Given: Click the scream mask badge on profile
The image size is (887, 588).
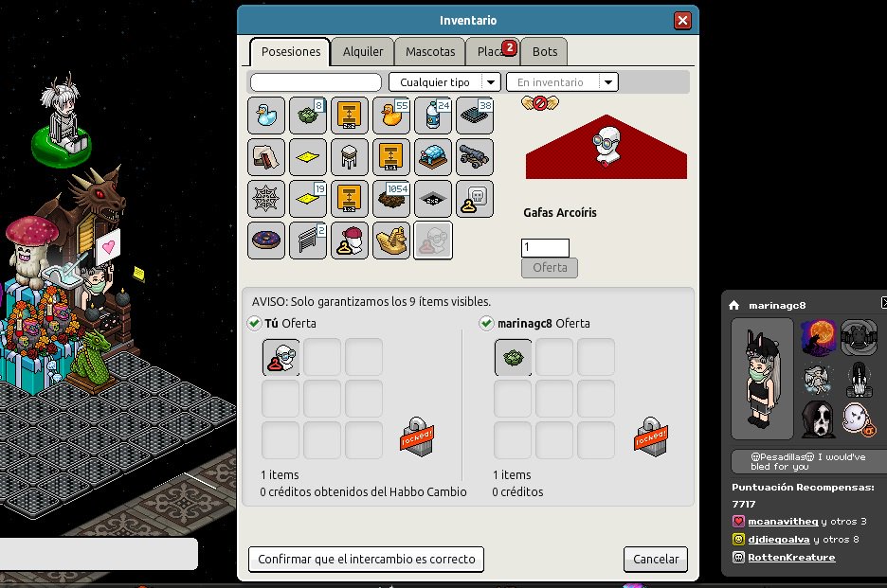Looking at the screenshot, I should pyautogui.click(x=818, y=419).
